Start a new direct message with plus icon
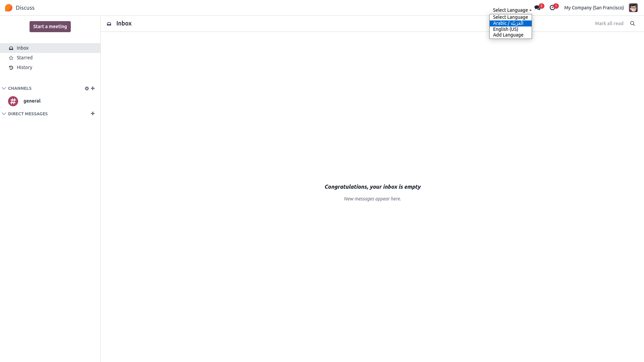The width and height of the screenshot is (644, 362). pyautogui.click(x=93, y=114)
